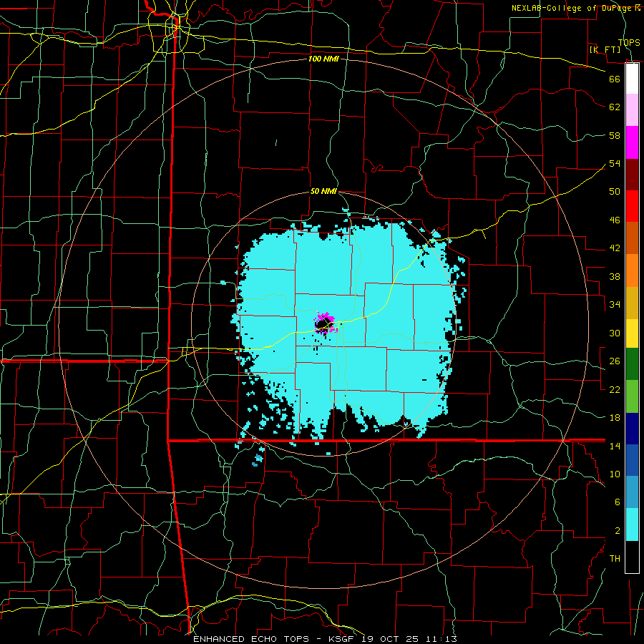Select the magenta legend color segment
The image size is (644, 644).
[x=632, y=142]
